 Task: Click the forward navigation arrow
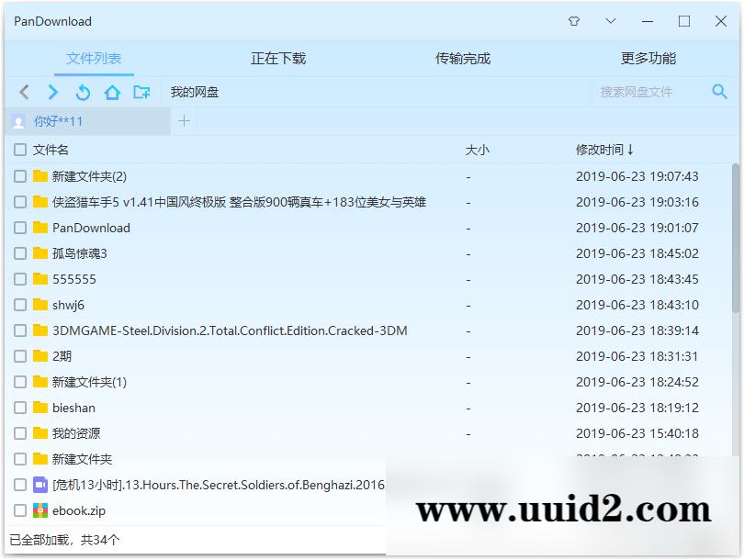(52, 92)
